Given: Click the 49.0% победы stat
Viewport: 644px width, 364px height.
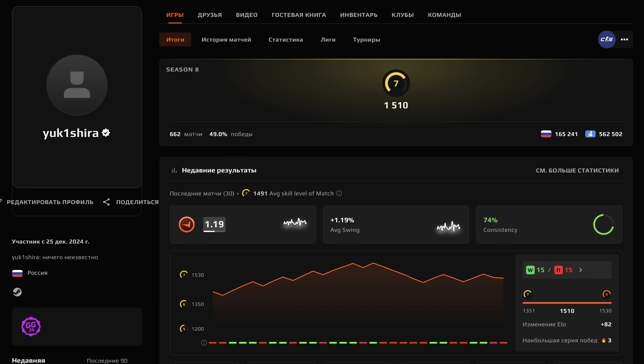Looking at the screenshot, I should pyautogui.click(x=231, y=134).
